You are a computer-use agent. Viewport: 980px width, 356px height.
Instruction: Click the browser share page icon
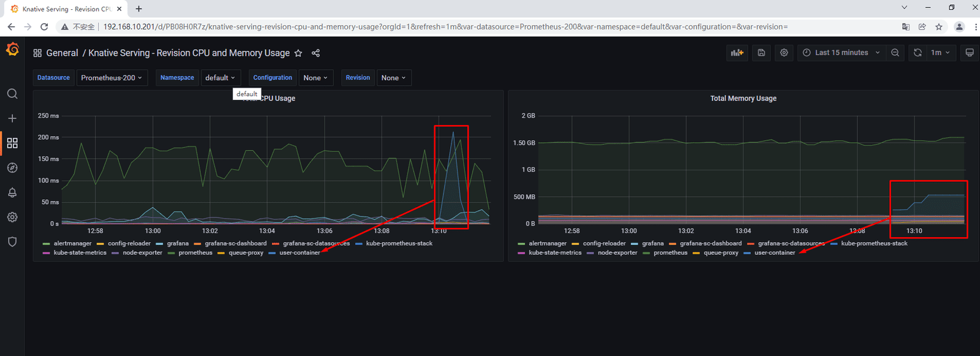click(x=922, y=27)
